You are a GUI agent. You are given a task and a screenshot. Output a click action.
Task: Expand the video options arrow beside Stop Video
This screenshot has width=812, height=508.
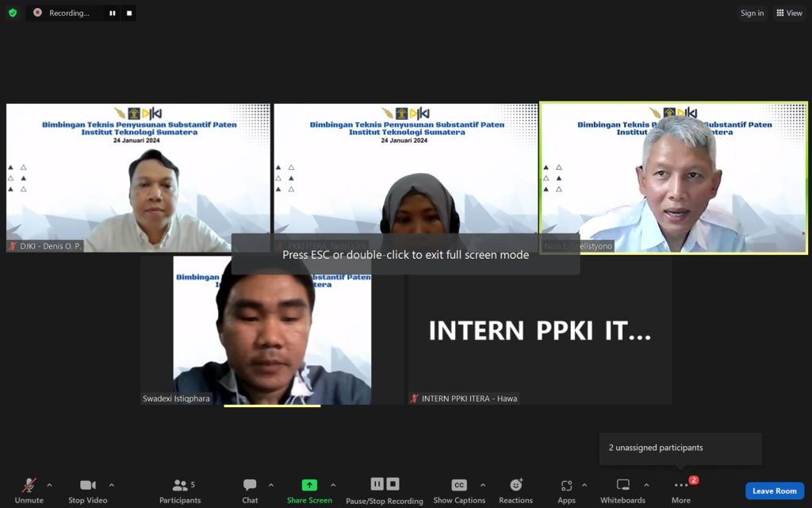(111, 485)
